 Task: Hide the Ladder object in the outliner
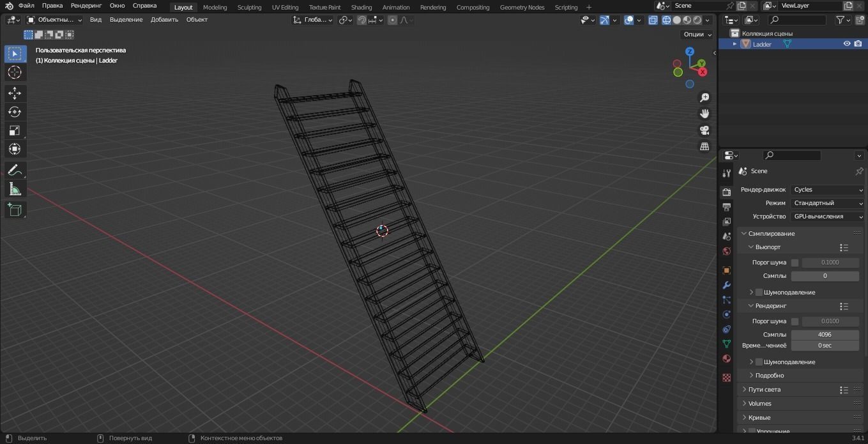point(846,43)
